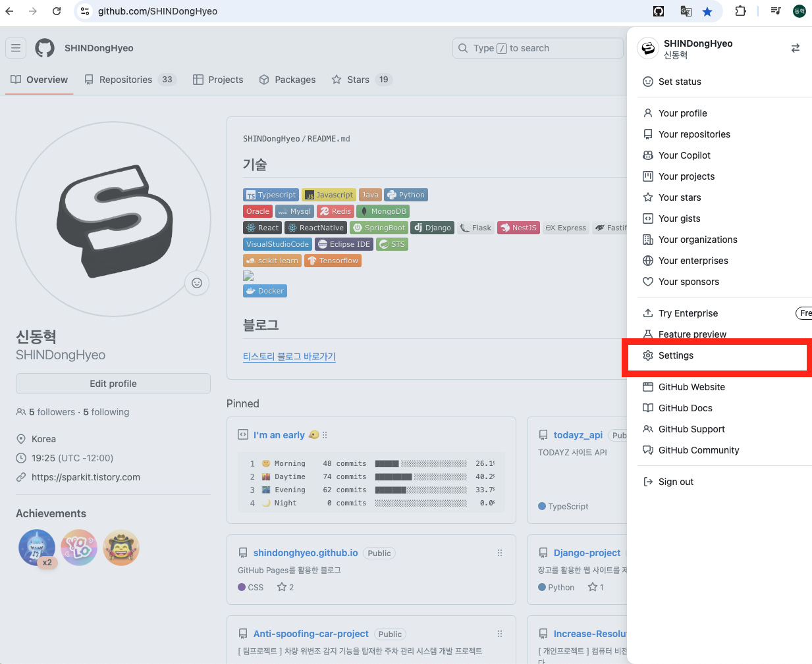Open Your profile from the menu
This screenshot has height=664, width=812.
point(724,113)
